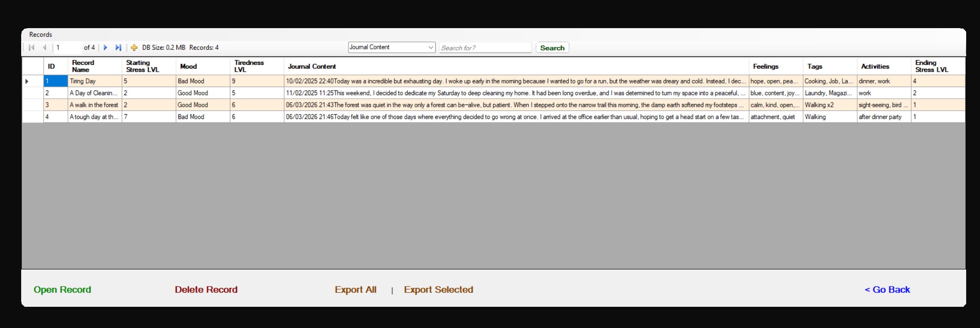Image resolution: width=980 pixels, height=328 pixels.
Task: Return using the Go Back link
Action: pos(887,289)
